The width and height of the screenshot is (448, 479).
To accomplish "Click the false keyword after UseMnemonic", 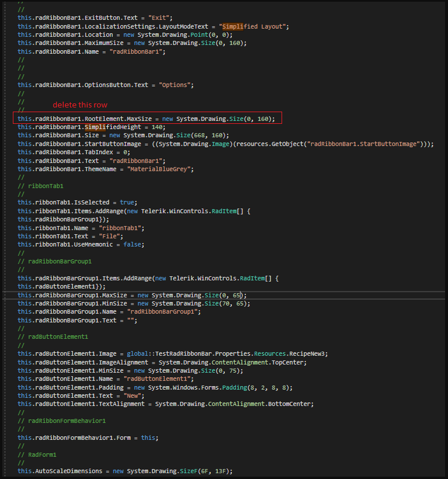I will pyautogui.click(x=133, y=244).
